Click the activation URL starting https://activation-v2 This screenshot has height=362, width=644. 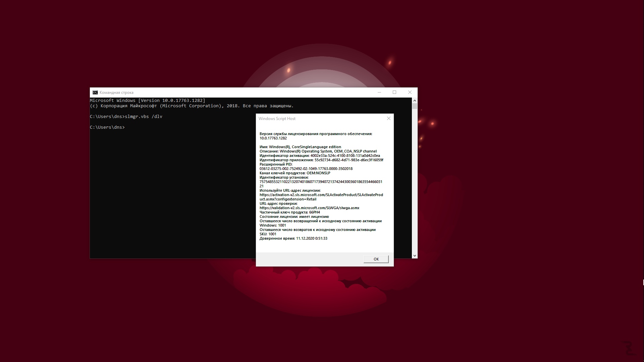tap(321, 197)
